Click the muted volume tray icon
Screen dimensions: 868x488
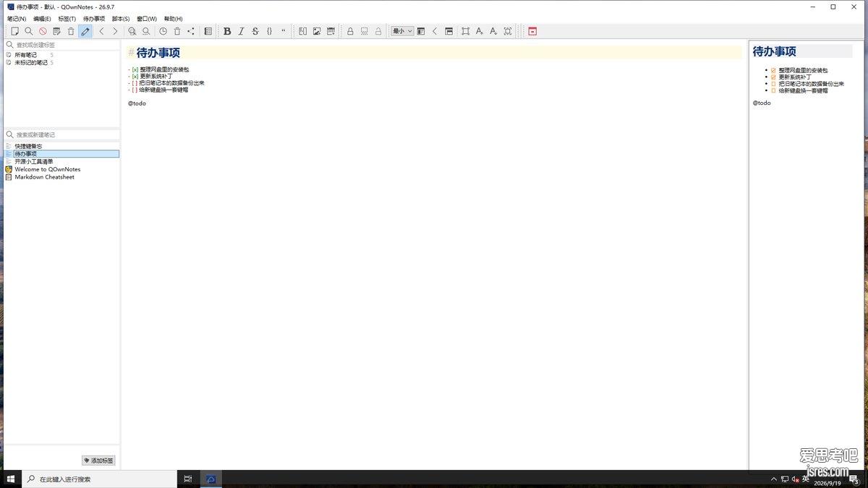click(795, 479)
